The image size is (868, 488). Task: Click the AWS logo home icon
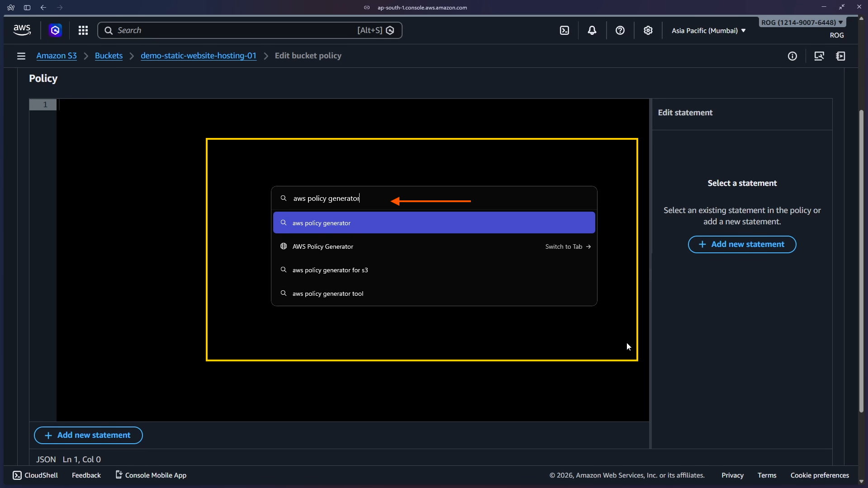22,30
